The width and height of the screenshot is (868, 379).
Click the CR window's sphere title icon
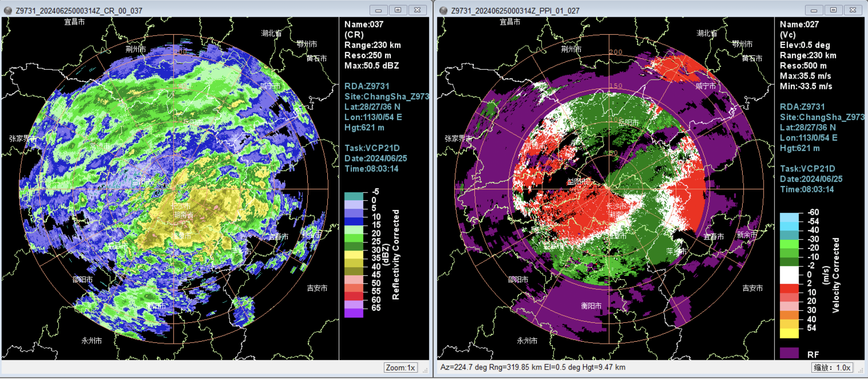pyautogui.click(x=8, y=11)
